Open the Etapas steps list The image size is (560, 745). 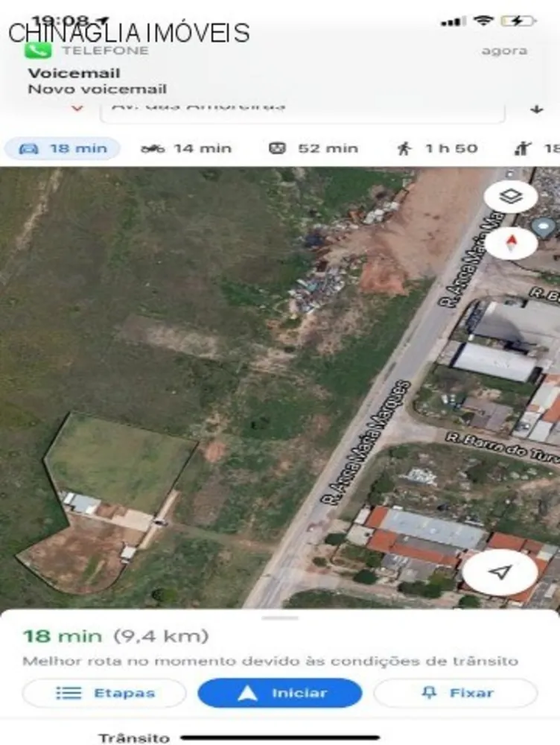click(104, 693)
